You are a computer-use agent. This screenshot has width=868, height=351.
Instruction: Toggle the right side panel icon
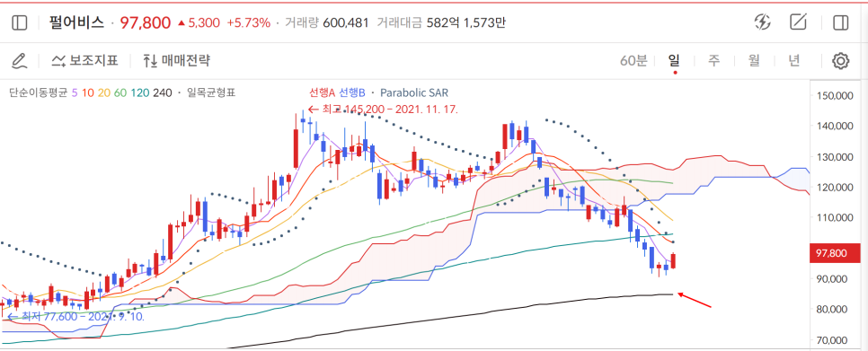coord(840,22)
